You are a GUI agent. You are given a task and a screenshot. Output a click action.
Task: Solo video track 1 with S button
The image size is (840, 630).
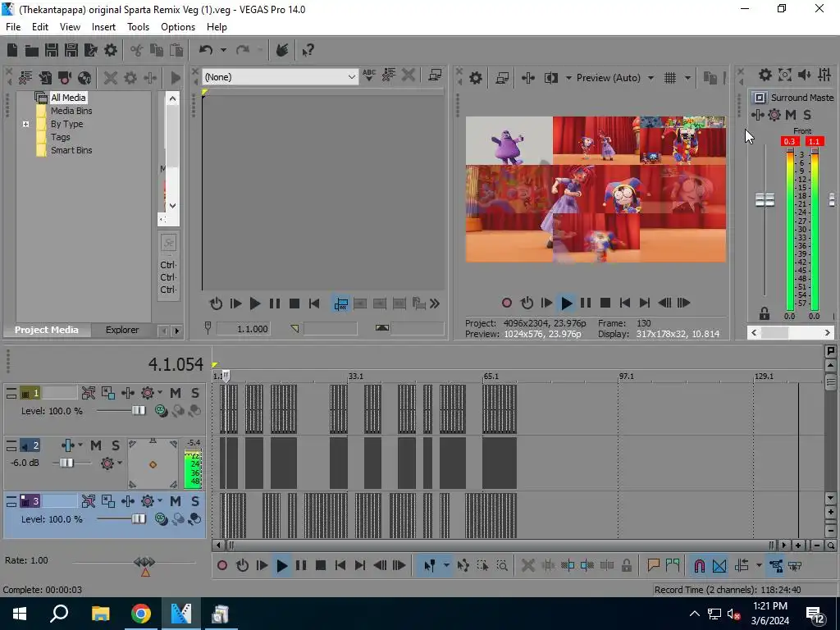[x=195, y=393]
